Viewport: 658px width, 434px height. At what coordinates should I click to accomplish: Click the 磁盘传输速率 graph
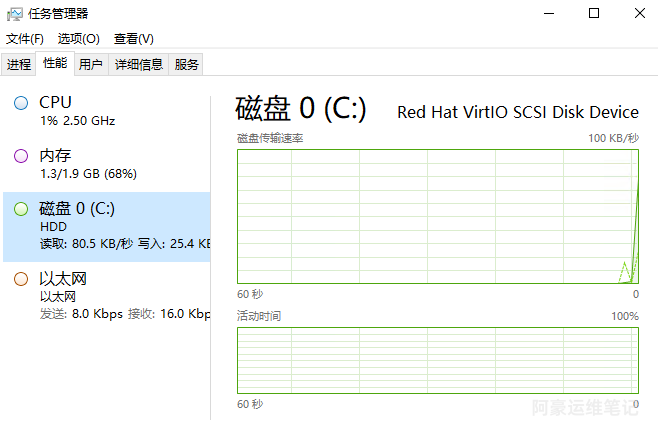coord(438,217)
